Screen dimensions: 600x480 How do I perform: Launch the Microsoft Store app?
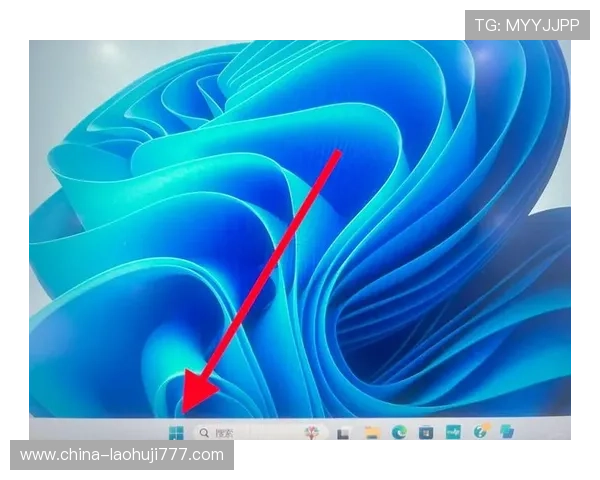(426, 432)
